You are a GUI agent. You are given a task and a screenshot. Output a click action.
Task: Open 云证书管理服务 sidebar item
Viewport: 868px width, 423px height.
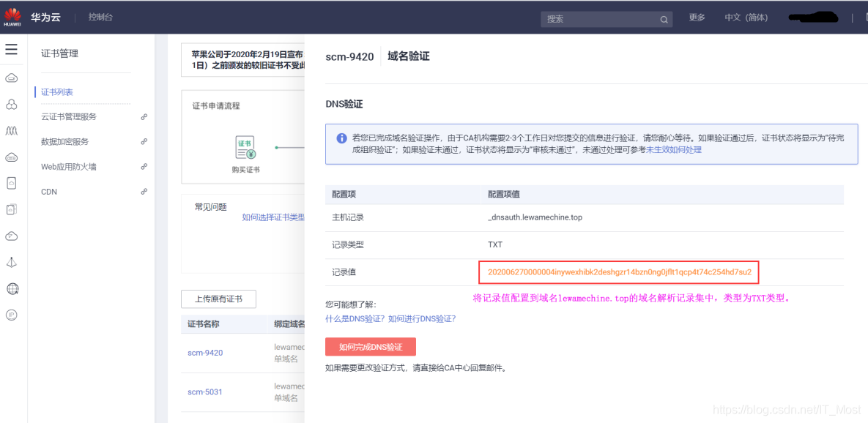coord(69,116)
